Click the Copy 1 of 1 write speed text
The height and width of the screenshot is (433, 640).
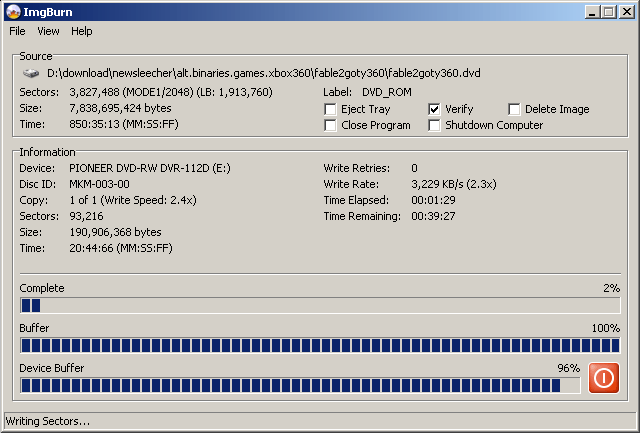coord(133,200)
